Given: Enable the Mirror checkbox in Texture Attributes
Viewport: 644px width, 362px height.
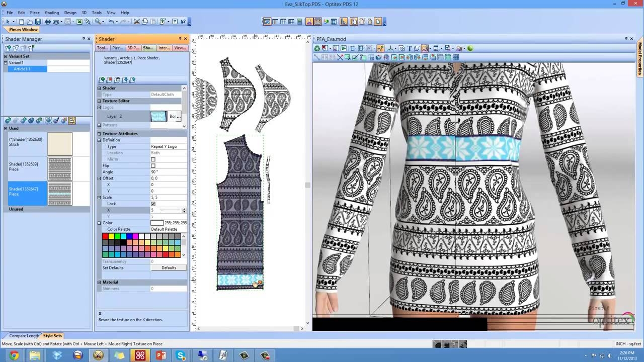Looking at the screenshot, I should point(153,159).
